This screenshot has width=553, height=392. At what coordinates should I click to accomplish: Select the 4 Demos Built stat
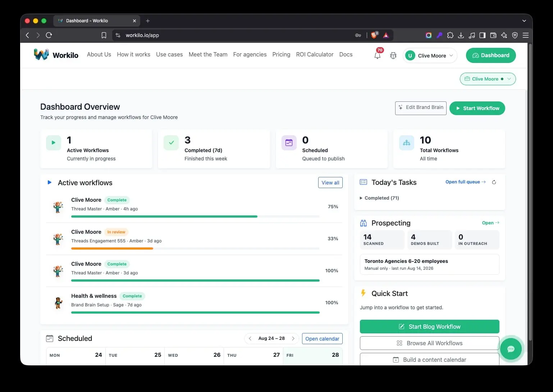[430, 240]
